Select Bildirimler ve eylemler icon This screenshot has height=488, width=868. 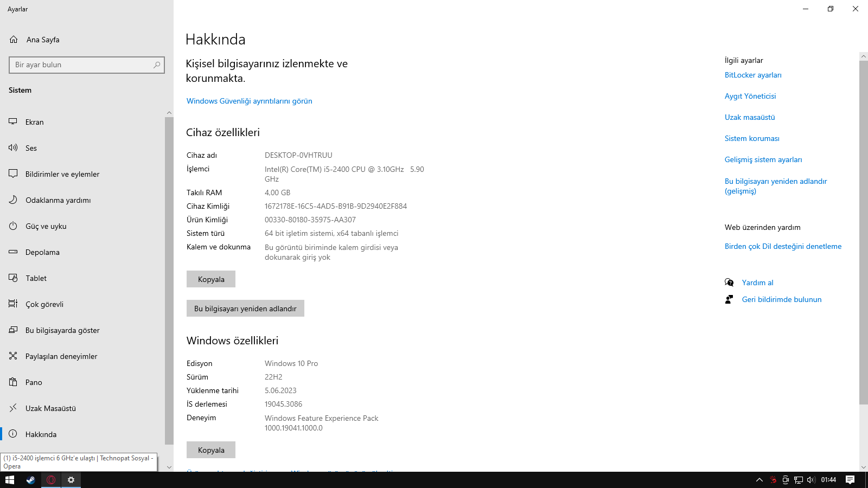13,174
